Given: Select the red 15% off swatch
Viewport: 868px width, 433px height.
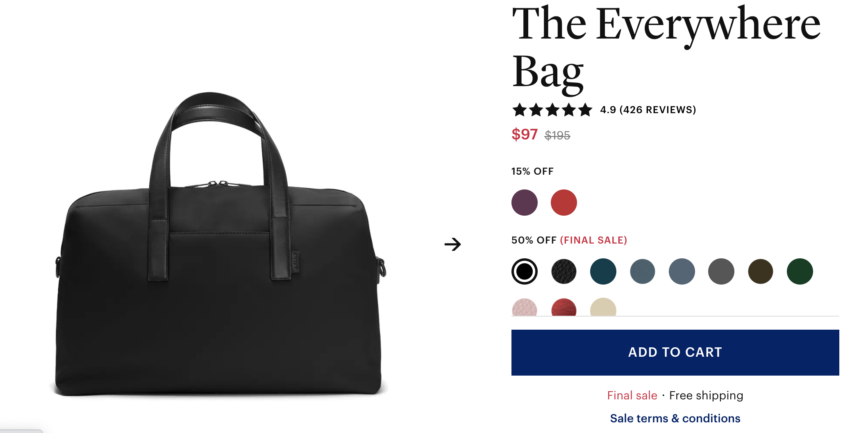Looking at the screenshot, I should pyautogui.click(x=564, y=203).
